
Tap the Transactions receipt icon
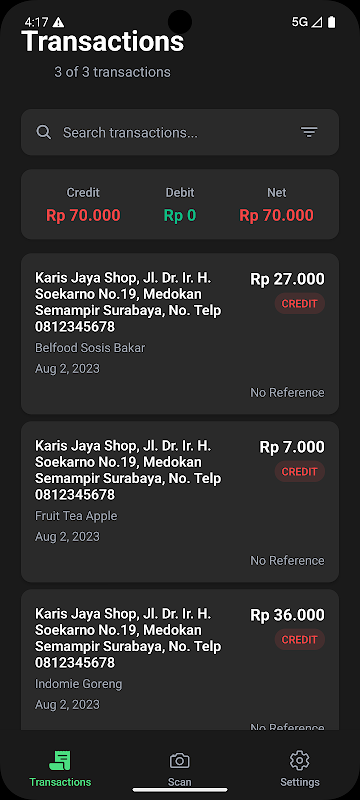tap(60, 761)
